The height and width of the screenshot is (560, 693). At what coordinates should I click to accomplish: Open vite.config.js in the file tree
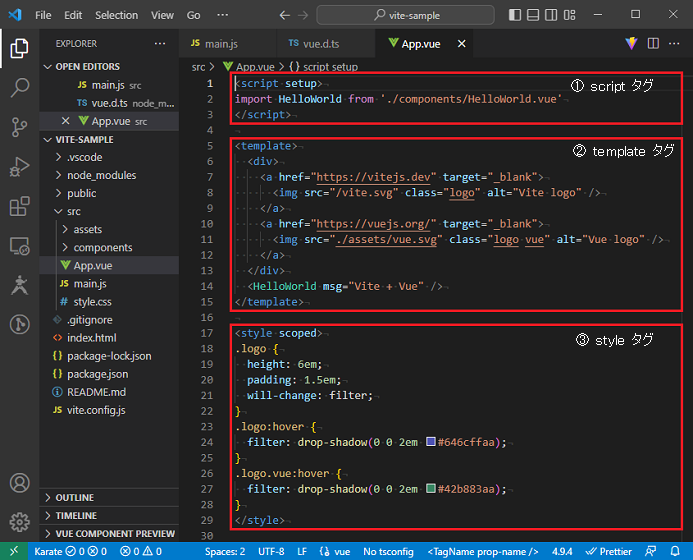[x=96, y=410]
